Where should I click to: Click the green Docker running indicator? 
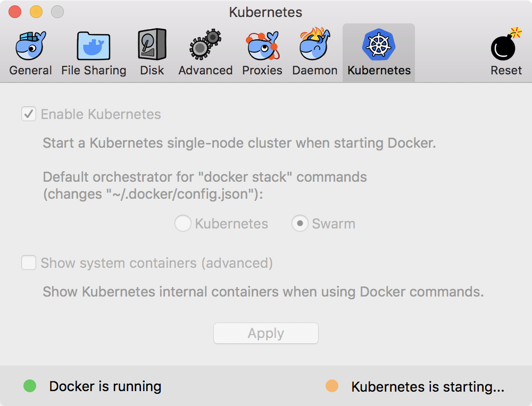point(29,386)
